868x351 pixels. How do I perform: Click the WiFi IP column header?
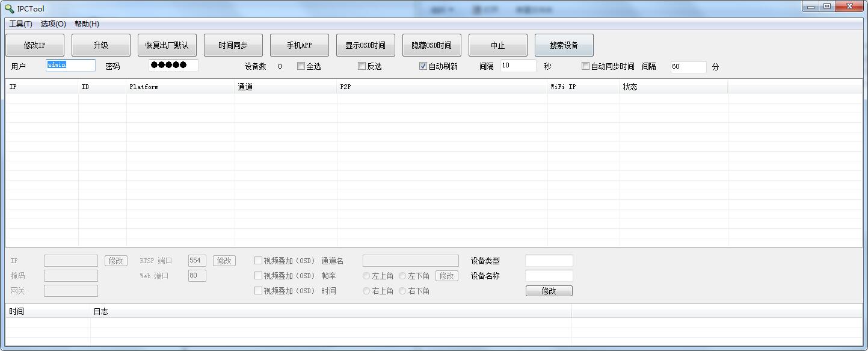point(583,87)
